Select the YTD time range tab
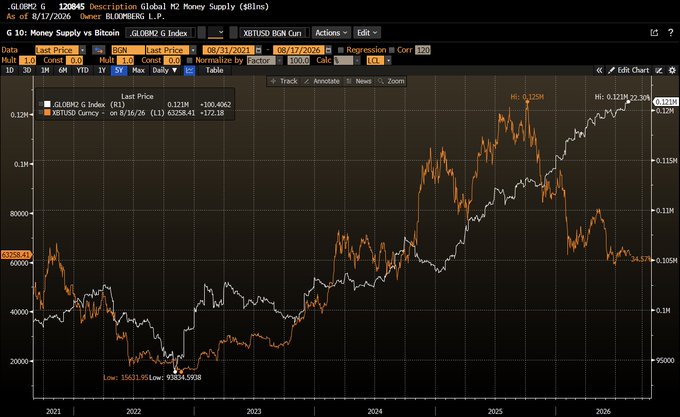This screenshot has width=680, height=417. point(82,70)
